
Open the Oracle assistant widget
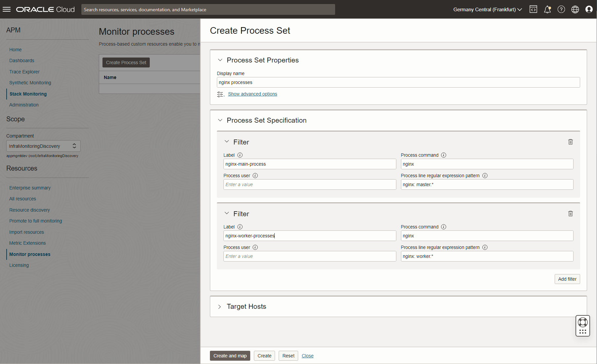click(582, 326)
